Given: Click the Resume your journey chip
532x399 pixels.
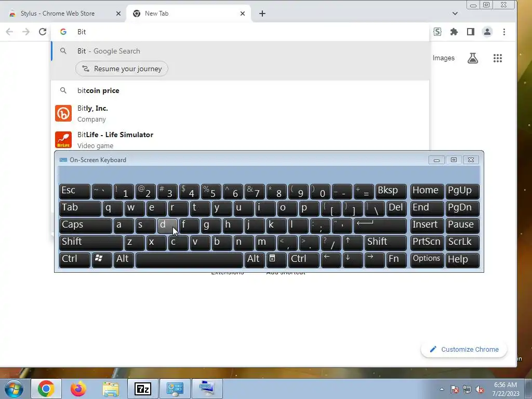Looking at the screenshot, I should (122, 69).
